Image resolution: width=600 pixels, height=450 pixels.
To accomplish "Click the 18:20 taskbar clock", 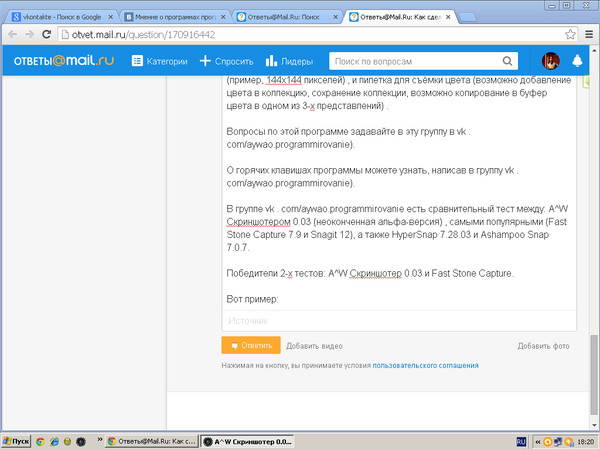I will pyautogui.click(x=586, y=442).
